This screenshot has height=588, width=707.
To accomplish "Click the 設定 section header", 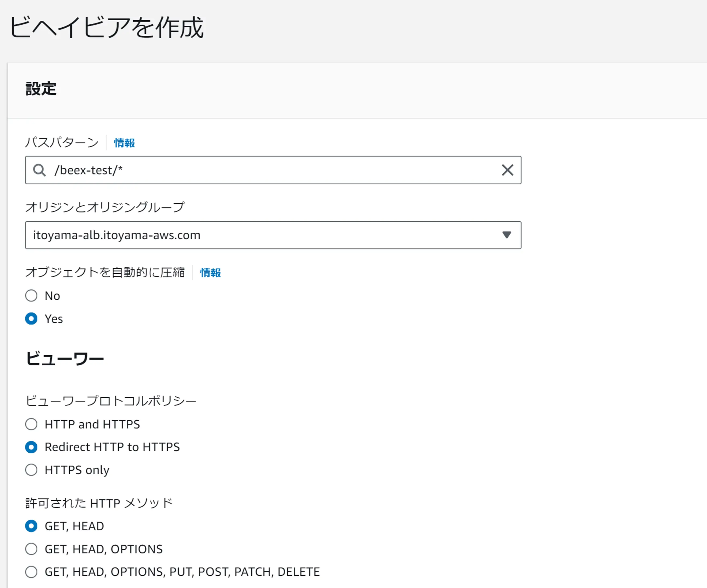I will [x=41, y=89].
